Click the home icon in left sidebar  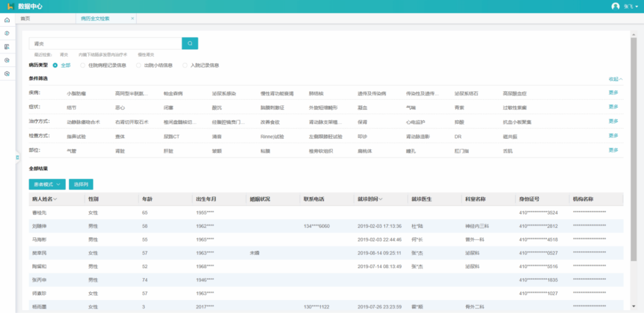7,20
